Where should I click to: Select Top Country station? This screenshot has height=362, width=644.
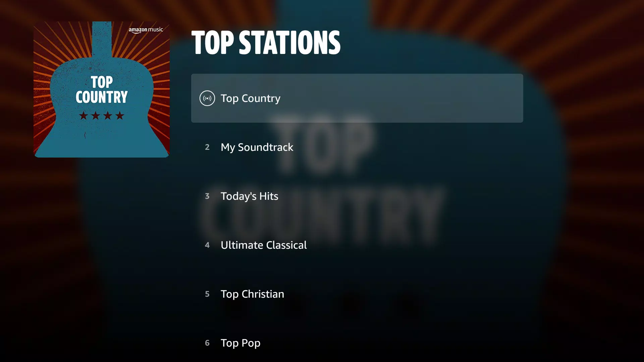(357, 98)
